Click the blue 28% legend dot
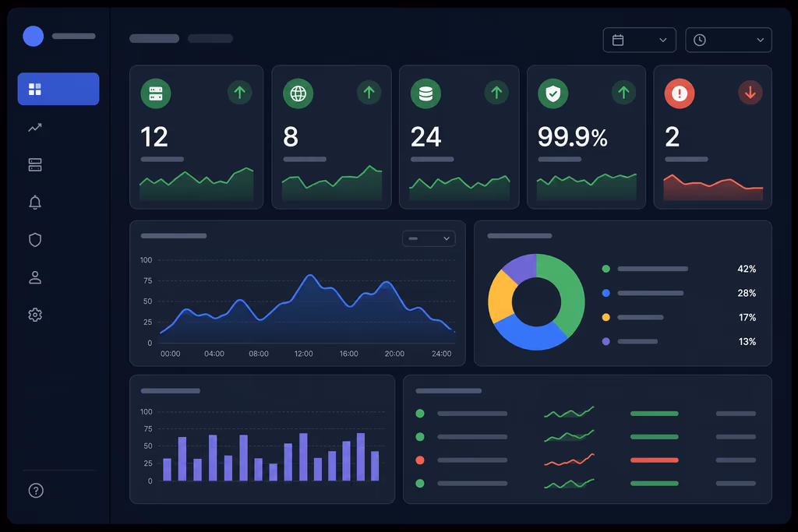 coord(606,293)
